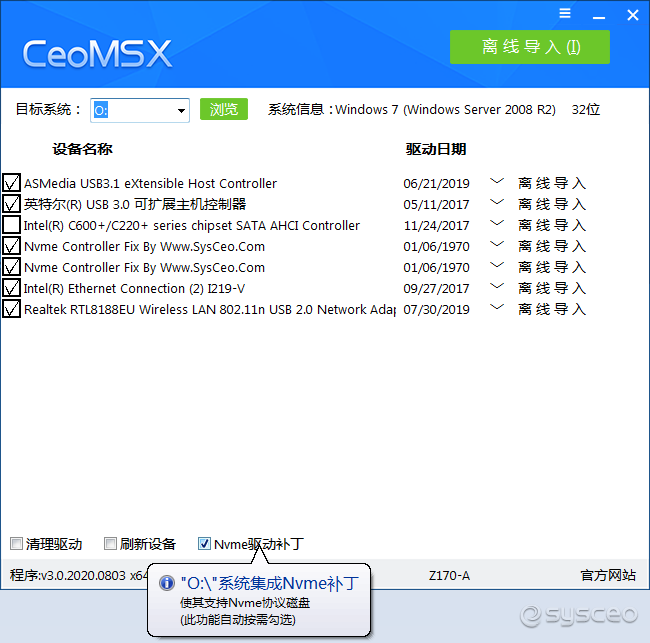
Task: Click the 32位 architecture label
Action: (x=585, y=109)
